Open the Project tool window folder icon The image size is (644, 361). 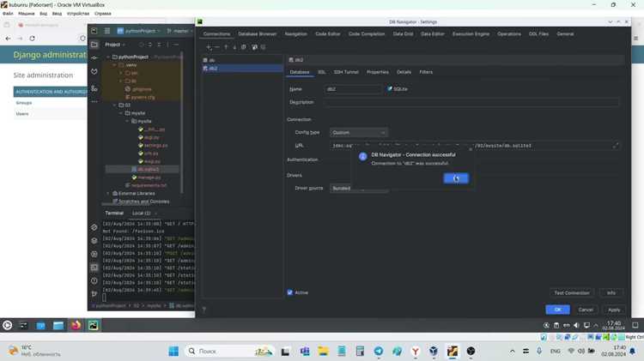tap(94, 45)
